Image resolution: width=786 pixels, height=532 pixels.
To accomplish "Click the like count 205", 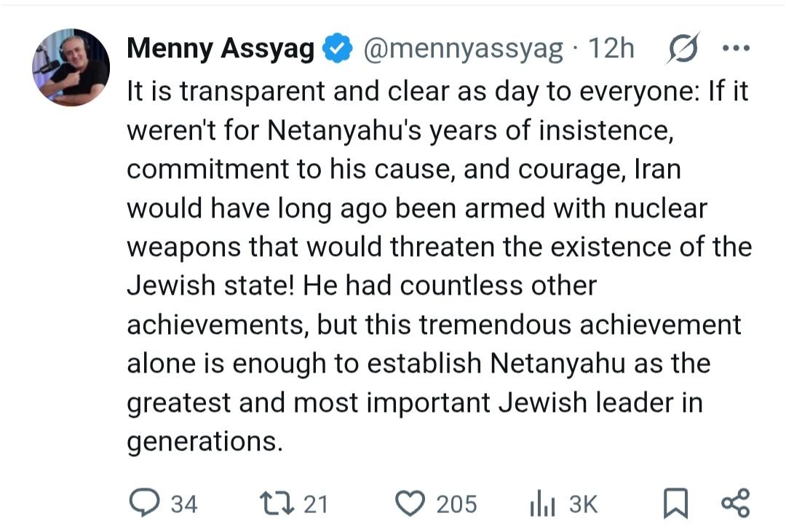I will click(x=456, y=504).
